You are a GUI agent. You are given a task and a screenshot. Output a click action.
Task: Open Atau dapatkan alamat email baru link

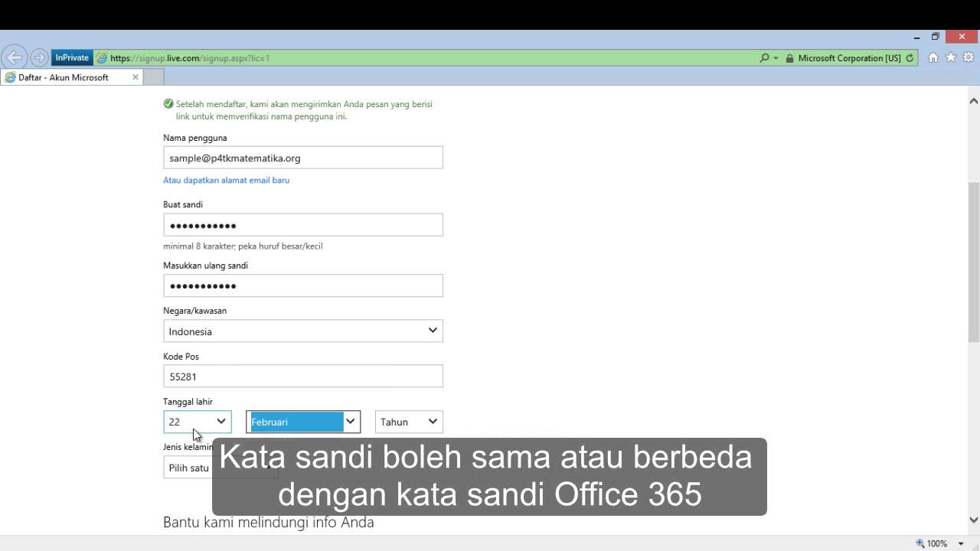pyautogui.click(x=226, y=180)
